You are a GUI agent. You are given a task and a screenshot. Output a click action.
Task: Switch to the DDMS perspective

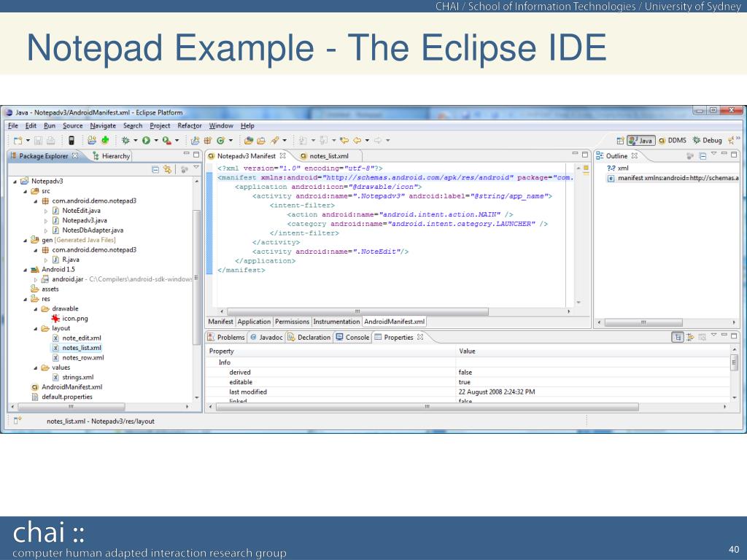click(672, 141)
